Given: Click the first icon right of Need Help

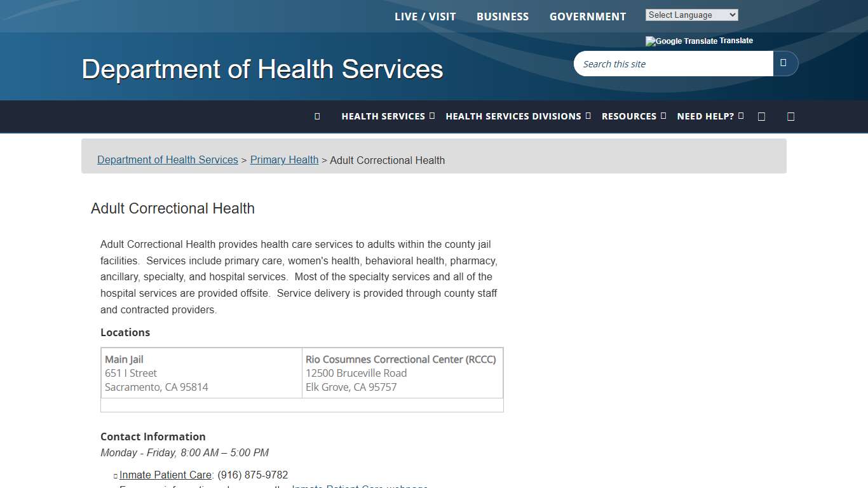Looking at the screenshot, I should [x=761, y=116].
